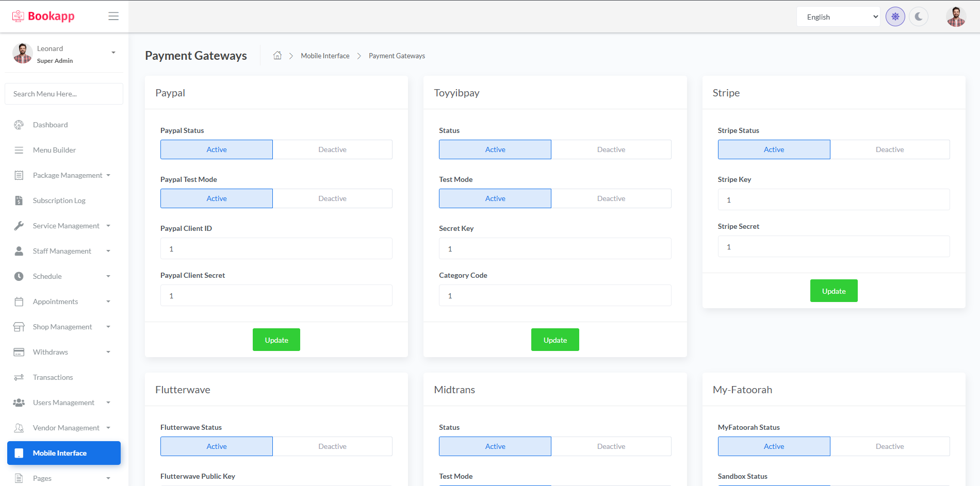Open settings via the gear icon
Viewport: 980px width, 486px height.
tap(895, 16)
